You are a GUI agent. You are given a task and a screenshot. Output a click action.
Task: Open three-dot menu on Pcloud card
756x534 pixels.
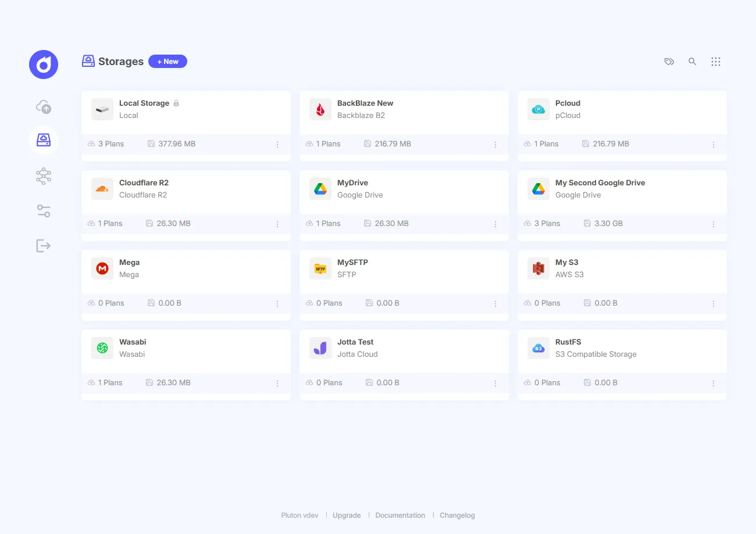coord(714,144)
